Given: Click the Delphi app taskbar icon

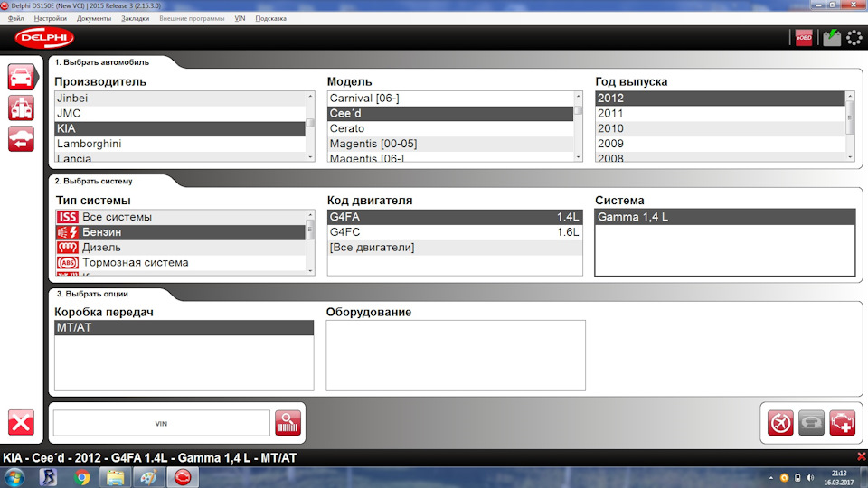Looking at the screenshot, I should click(x=183, y=477).
